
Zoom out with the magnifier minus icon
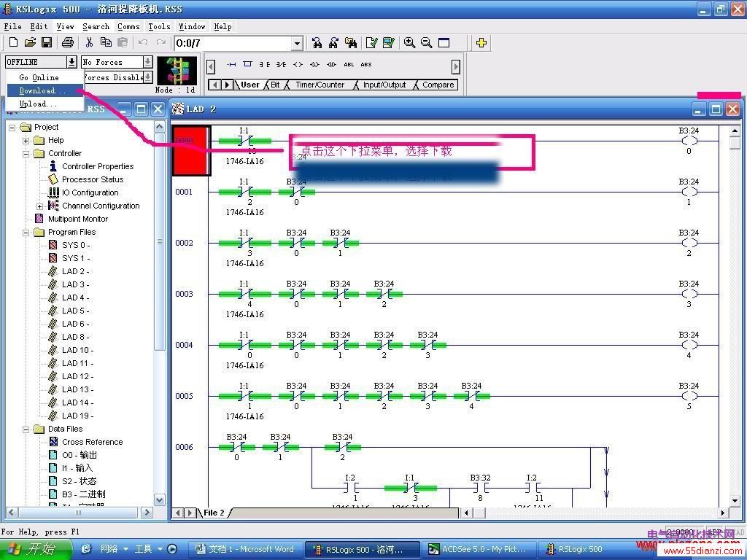[x=426, y=43]
